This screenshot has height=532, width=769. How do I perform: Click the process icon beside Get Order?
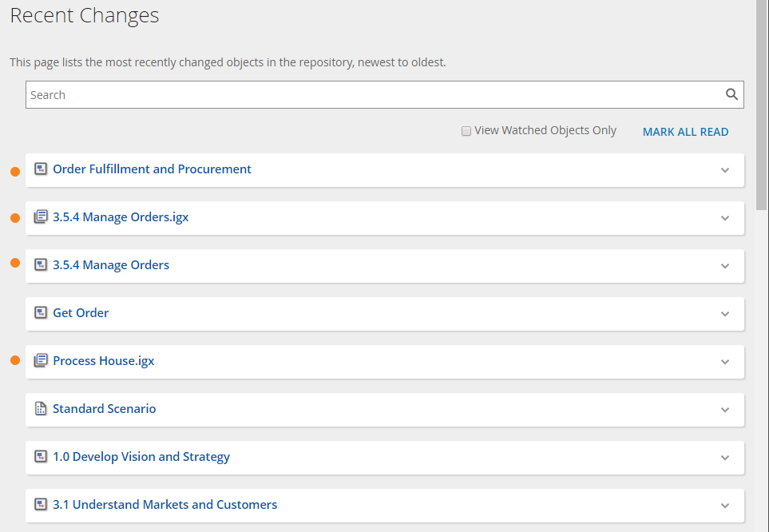41,313
